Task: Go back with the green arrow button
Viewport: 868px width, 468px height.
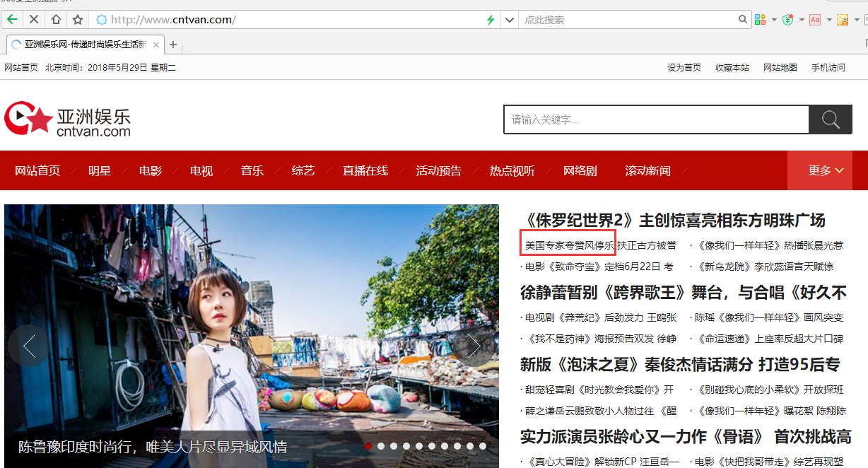Action: pyautogui.click(x=13, y=20)
